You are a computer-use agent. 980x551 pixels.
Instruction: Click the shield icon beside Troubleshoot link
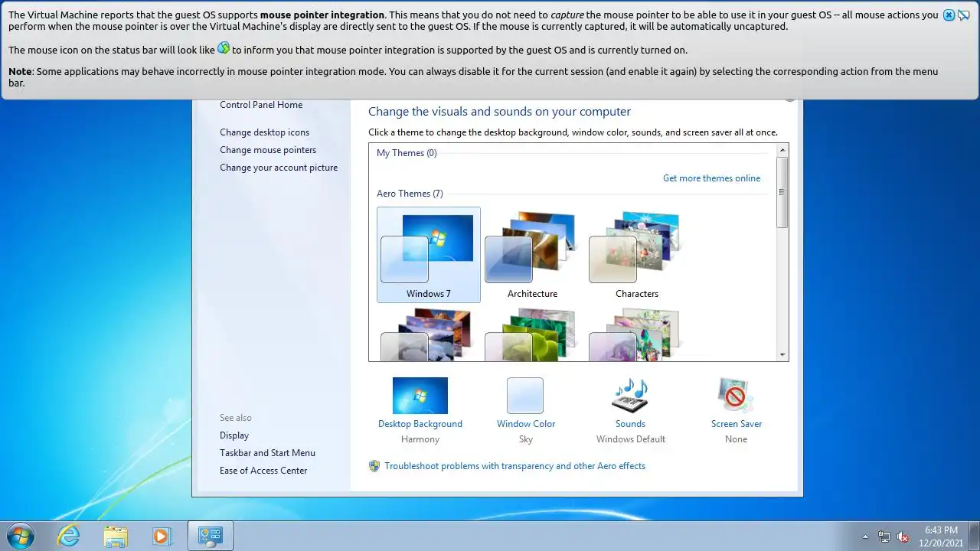point(374,466)
